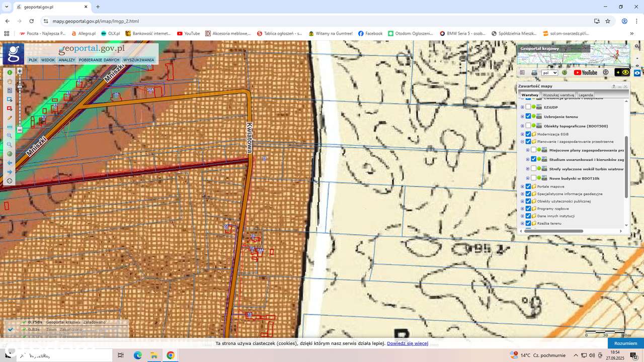
Task: Click the zoom level slider handle
Action: click(x=20, y=86)
